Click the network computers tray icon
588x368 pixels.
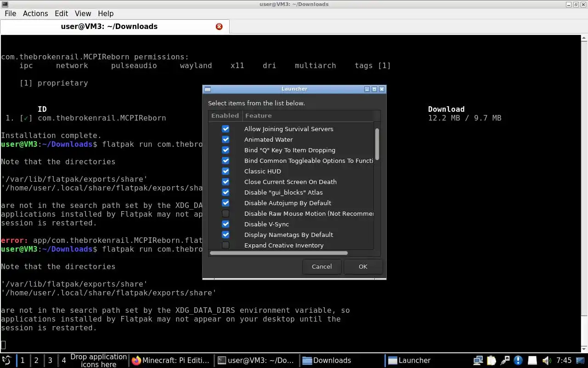[478, 360]
